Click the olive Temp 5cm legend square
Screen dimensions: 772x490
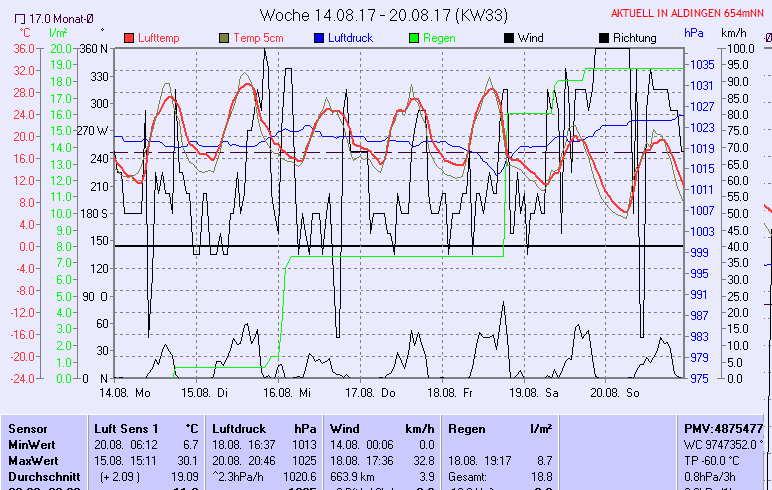tap(224, 38)
